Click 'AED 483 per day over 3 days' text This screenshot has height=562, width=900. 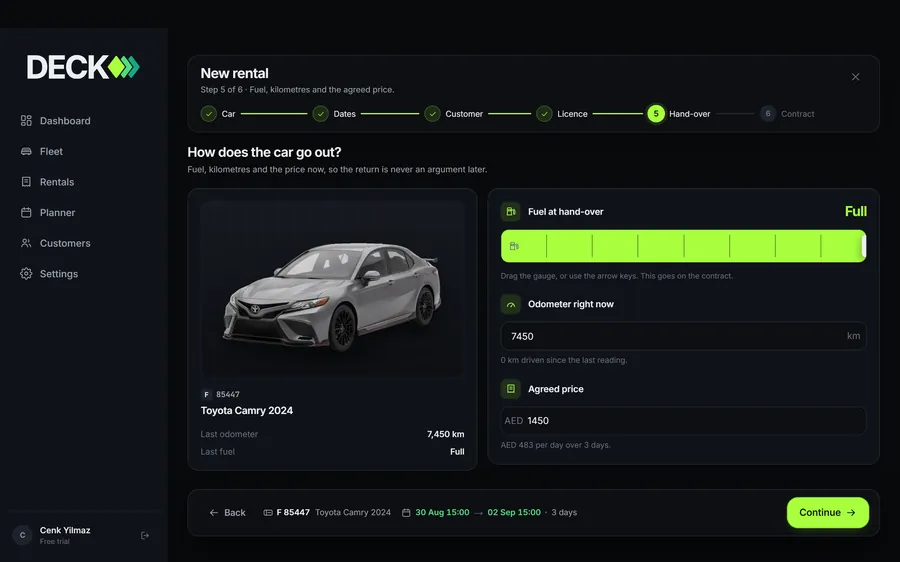pos(555,445)
